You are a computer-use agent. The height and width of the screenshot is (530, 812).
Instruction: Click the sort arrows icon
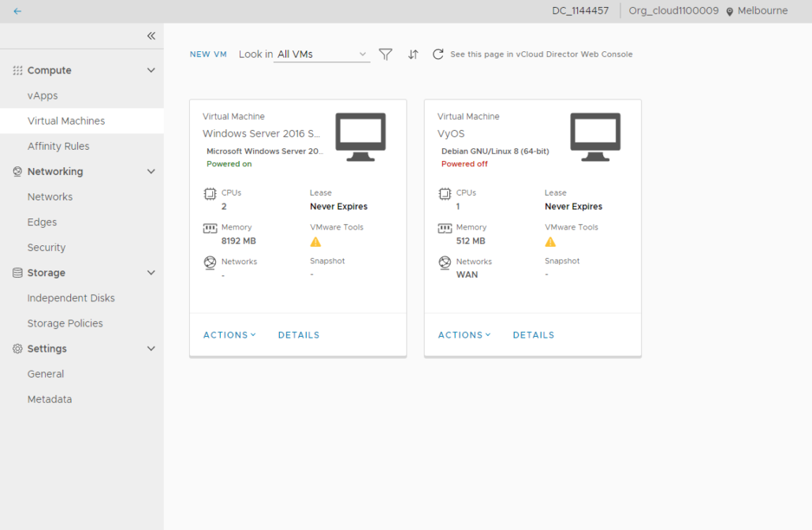pyautogui.click(x=413, y=54)
